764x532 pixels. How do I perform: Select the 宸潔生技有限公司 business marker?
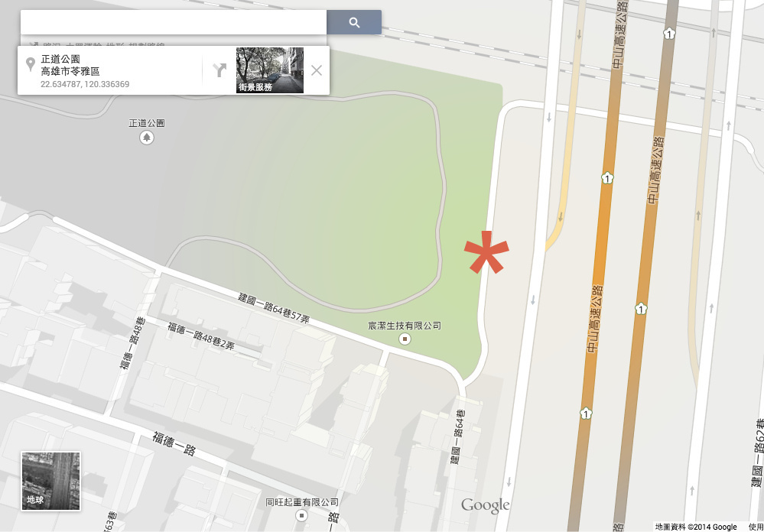pyautogui.click(x=405, y=339)
